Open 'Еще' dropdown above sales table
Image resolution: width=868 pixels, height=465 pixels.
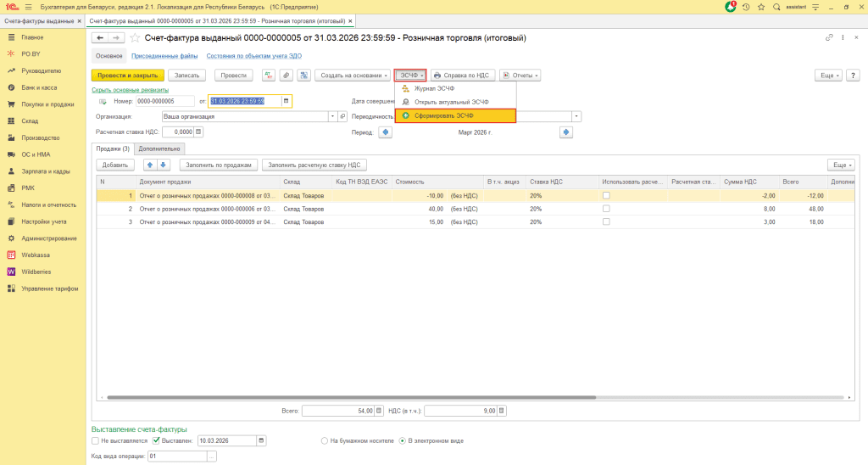point(840,165)
